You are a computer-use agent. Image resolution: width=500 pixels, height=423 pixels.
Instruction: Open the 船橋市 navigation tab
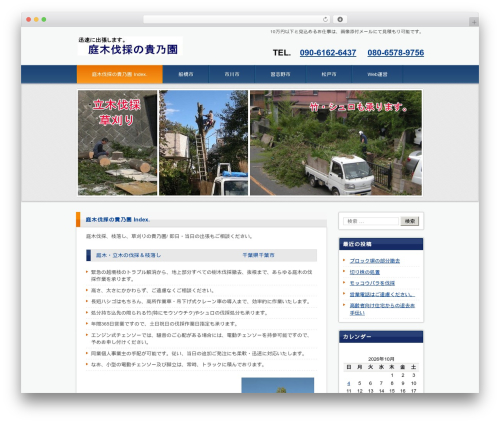(x=186, y=74)
